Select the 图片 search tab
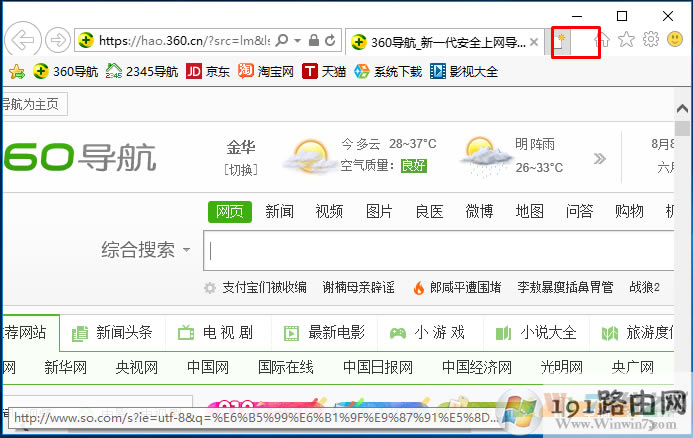 379,211
